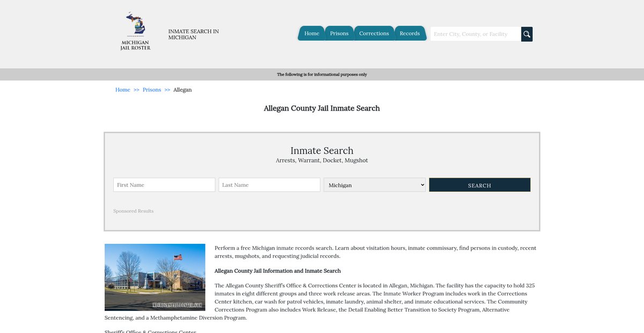Open the Corrections navigation tab

click(374, 33)
